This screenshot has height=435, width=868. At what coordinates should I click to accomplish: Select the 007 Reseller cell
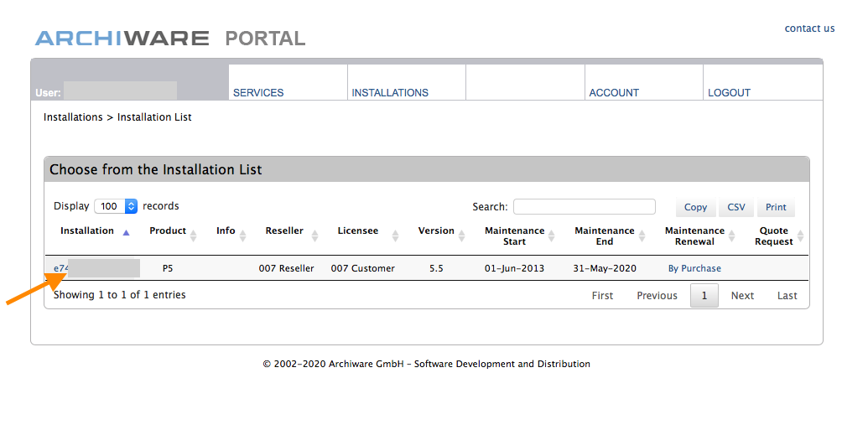(x=286, y=268)
